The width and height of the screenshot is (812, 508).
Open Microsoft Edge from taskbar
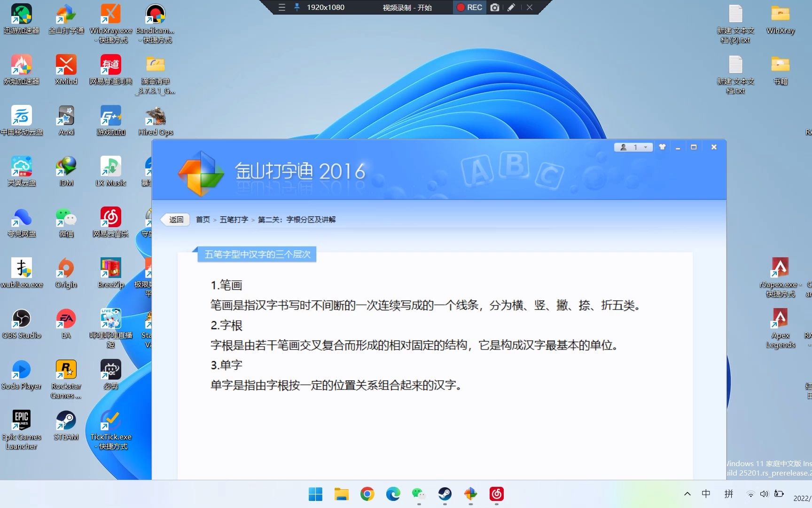point(393,494)
